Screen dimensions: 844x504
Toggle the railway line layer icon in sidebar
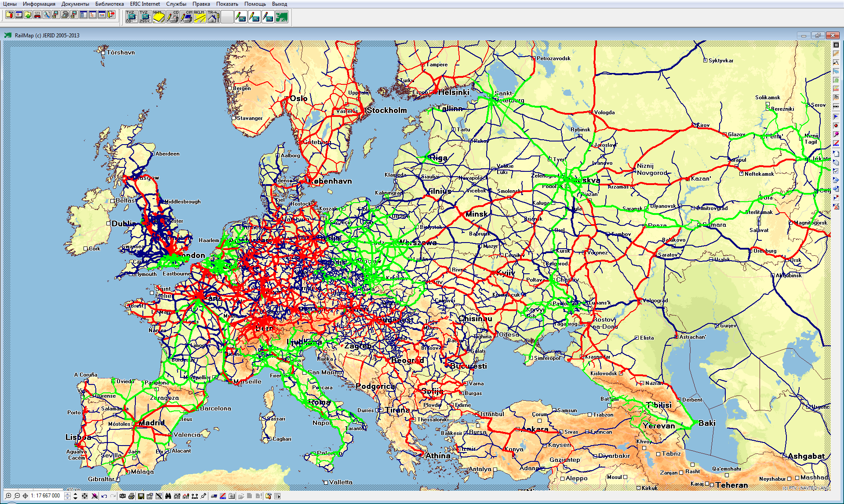(x=836, y=106)
